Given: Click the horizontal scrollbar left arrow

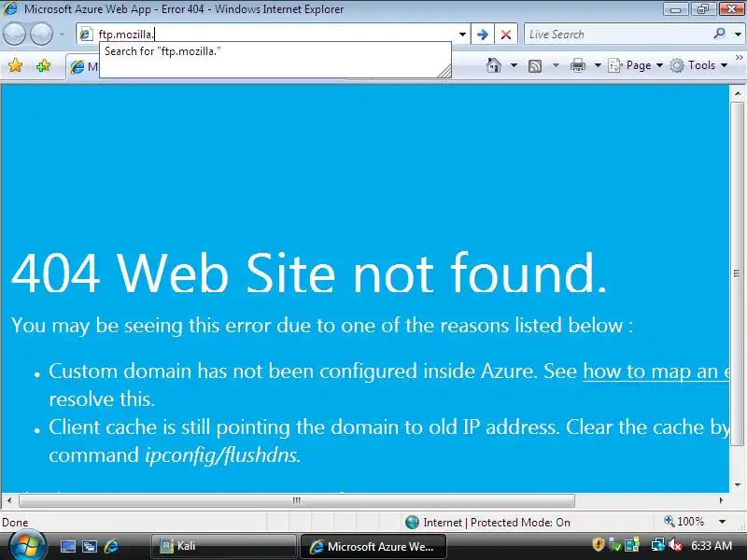Looking at the screenshot, I should click(x=8, y=500).
